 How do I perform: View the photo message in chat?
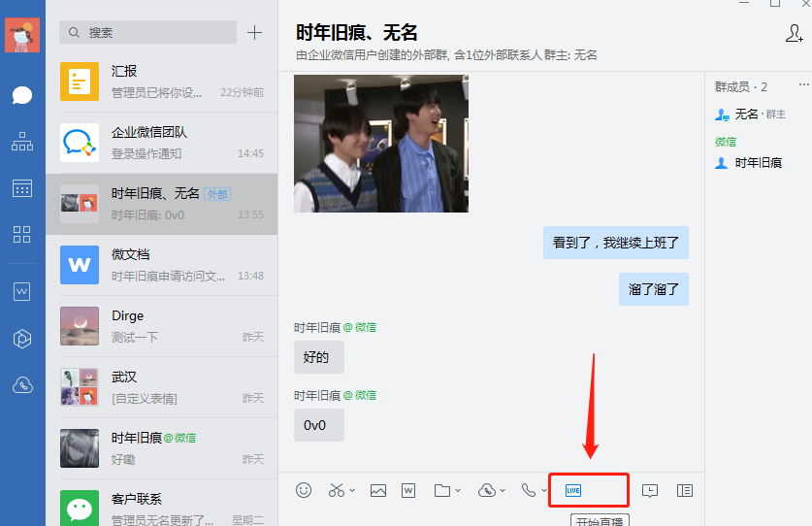pos(381,144)
